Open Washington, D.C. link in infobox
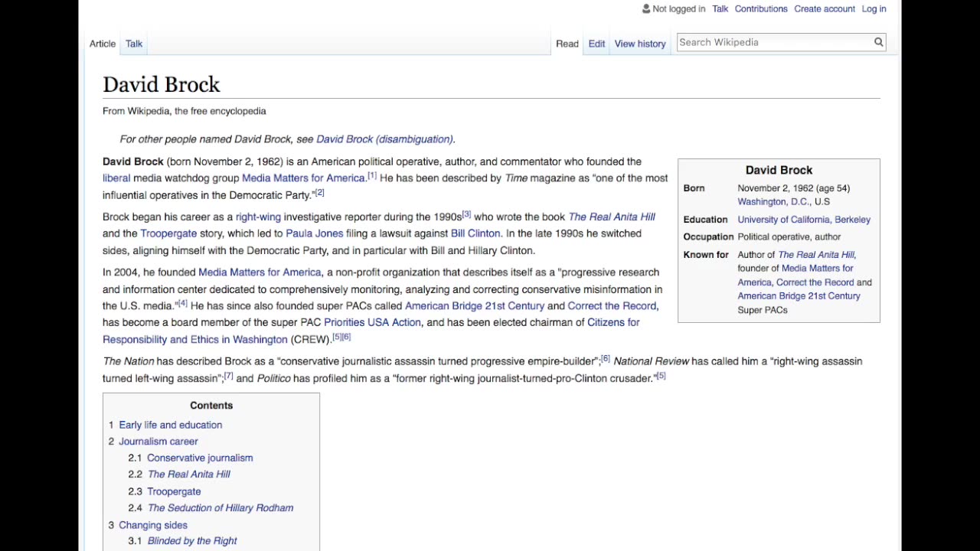The height and width of the screenshot is (551, 980). pos(773,202)
